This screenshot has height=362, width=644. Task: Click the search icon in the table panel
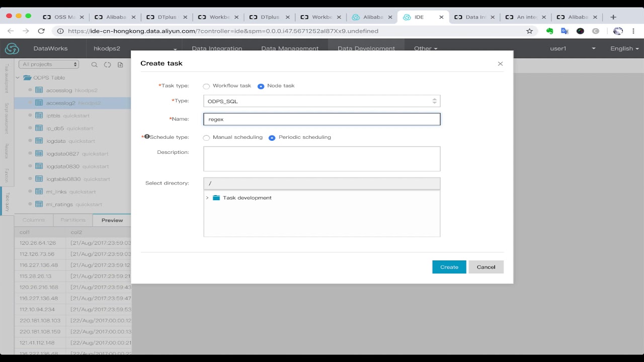click(x=94, y=64)
